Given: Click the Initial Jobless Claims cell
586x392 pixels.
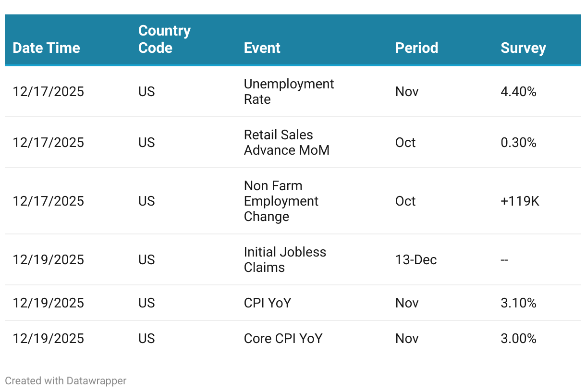Looking at the screenshot, I should click(285, 259).
